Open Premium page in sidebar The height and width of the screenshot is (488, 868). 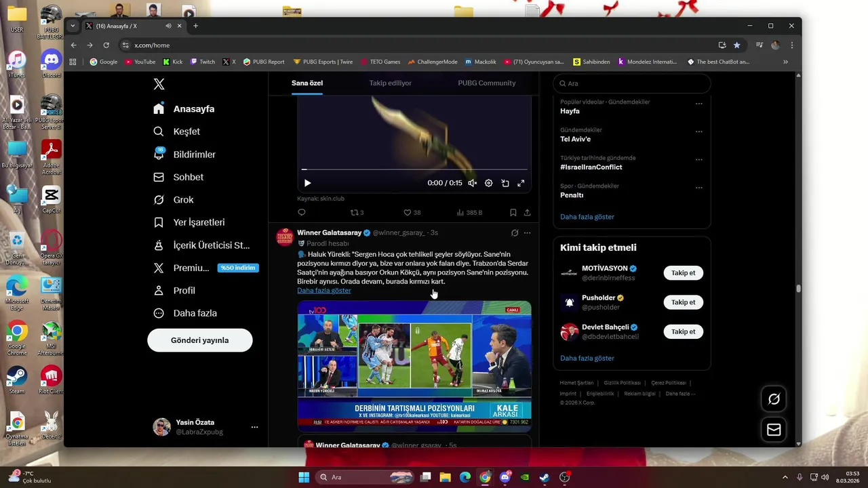pyautogui.click(x=205, y=268)
